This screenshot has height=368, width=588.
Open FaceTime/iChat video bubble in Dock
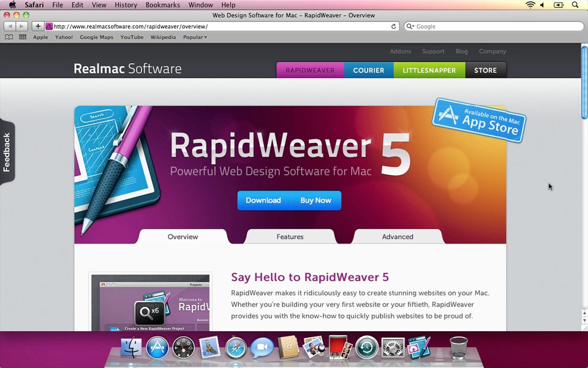tap(262, 347)
